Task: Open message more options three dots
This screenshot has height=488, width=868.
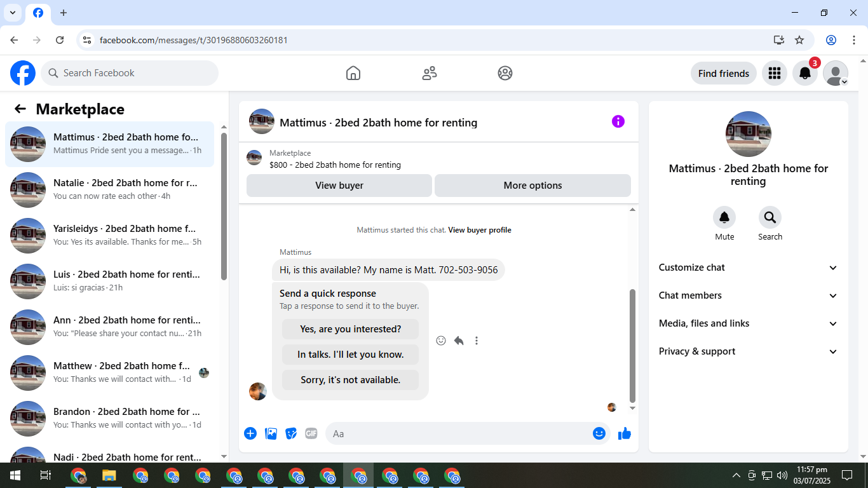Action: click(477, 341)
